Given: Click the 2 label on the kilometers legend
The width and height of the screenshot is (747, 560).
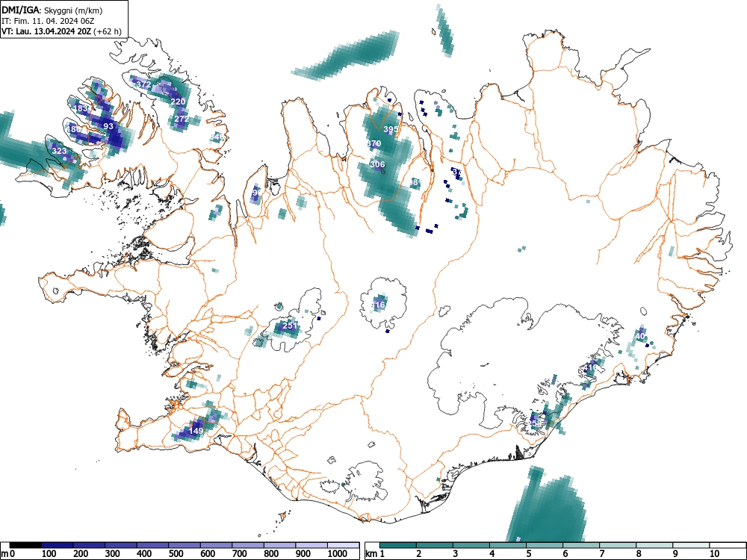Looking at the screenshot, I should coord(419,554).
